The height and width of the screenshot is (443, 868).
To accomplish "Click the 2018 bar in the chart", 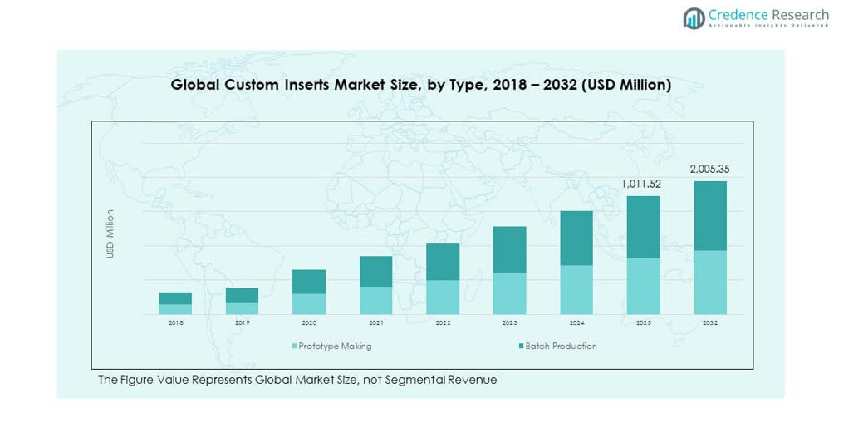I will pyautogui.click(x=175, y=303).
